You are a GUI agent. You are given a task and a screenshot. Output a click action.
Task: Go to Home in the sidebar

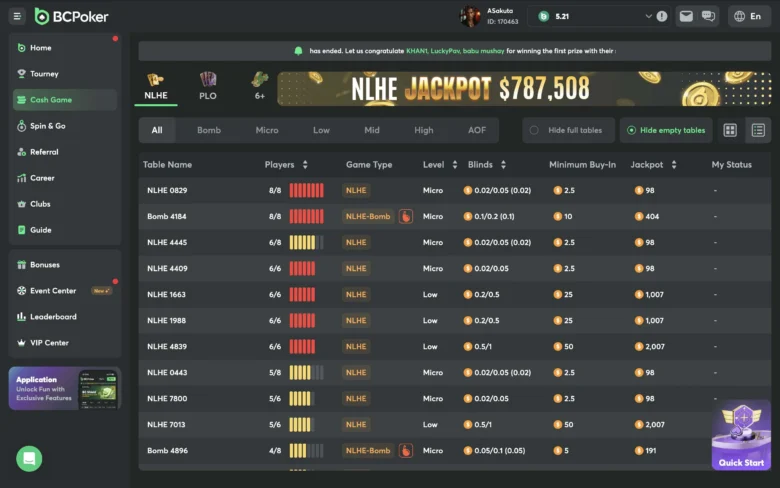[65, 48]
